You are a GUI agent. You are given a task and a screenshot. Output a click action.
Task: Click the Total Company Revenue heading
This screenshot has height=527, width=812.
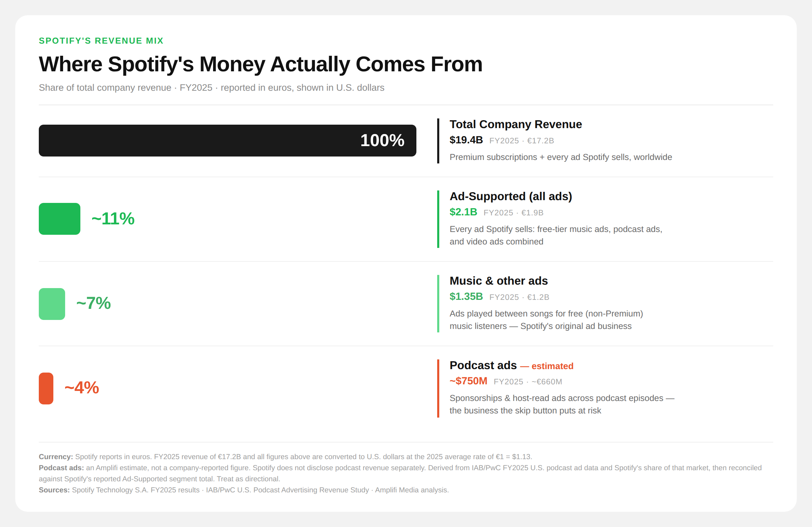click(x=515, y=124)
